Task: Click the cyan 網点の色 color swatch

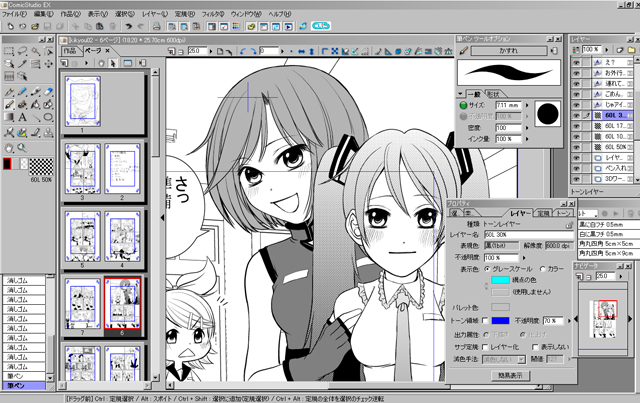Action: (500, 280)
